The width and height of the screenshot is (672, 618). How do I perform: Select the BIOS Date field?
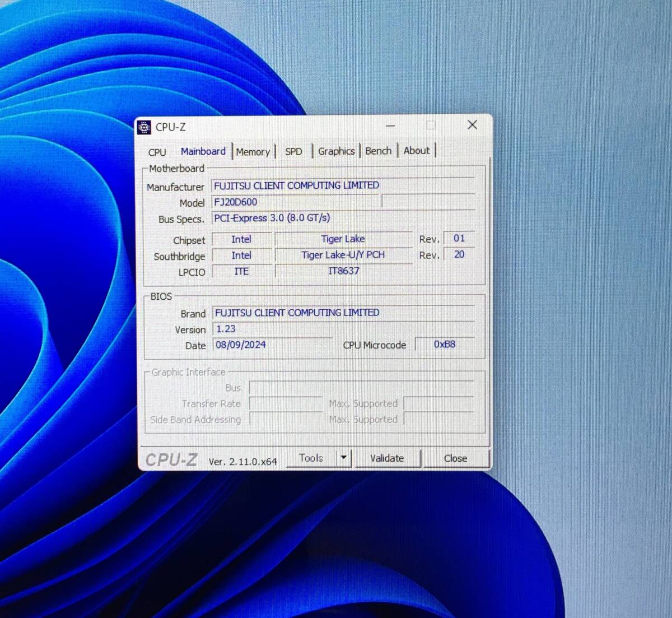coord(272,345)
